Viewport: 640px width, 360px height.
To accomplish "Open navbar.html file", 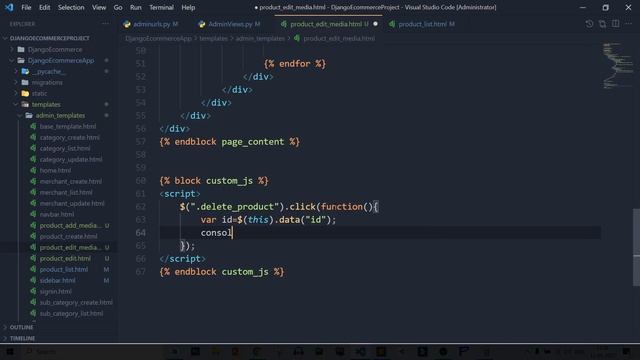I will coord(57,214).
